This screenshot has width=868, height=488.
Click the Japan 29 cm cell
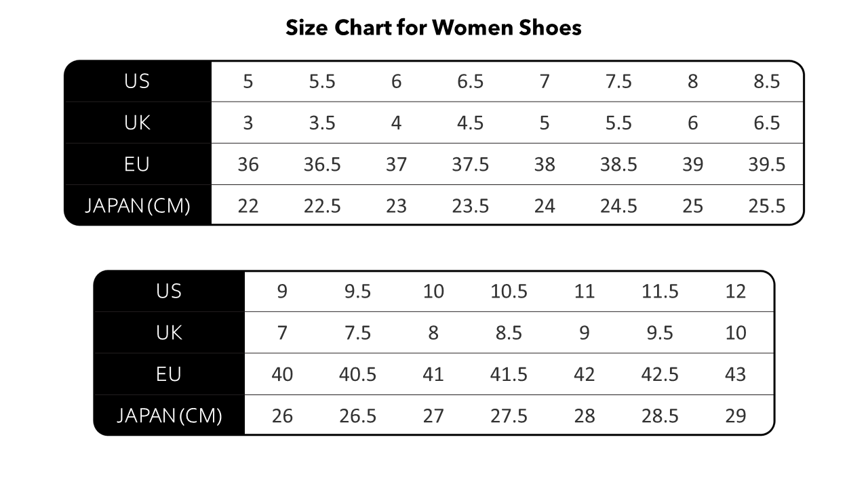[735, 416]
